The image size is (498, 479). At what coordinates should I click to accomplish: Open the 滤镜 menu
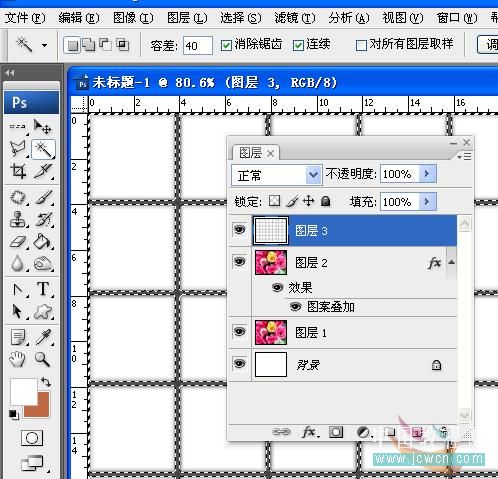(295, 18)
